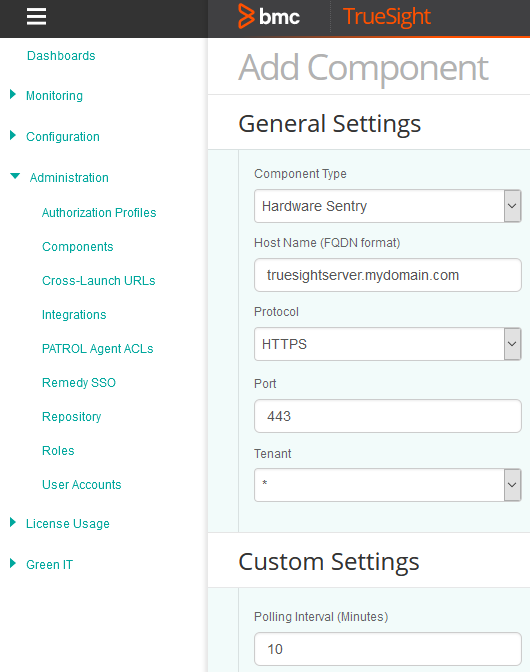Click the Add Component page title

[363, 68]
